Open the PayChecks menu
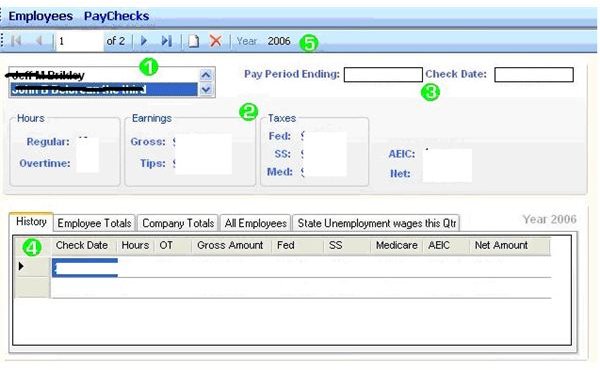 click(x=116, y=16)
